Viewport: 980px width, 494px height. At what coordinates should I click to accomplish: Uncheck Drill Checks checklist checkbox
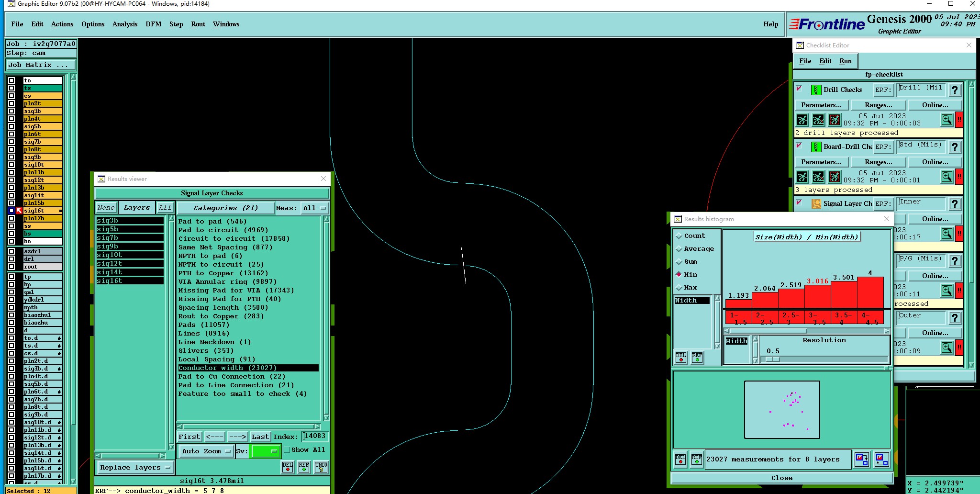point(799,89)
